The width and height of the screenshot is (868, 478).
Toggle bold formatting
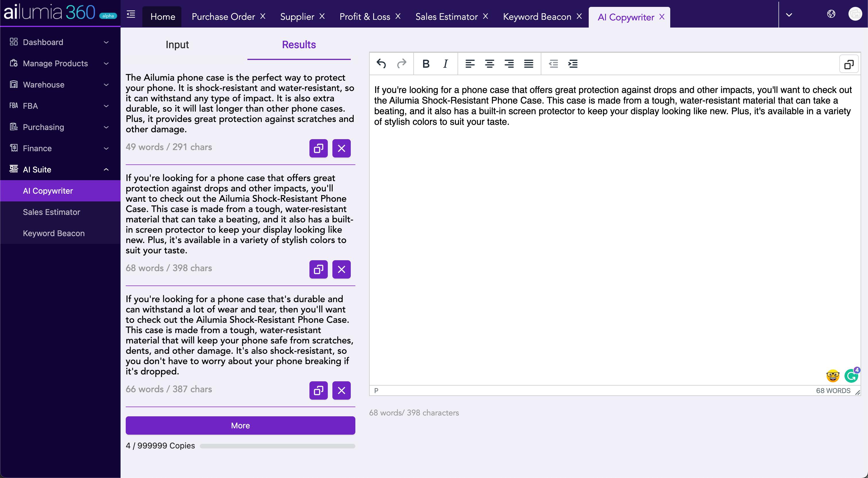(426, 64)
